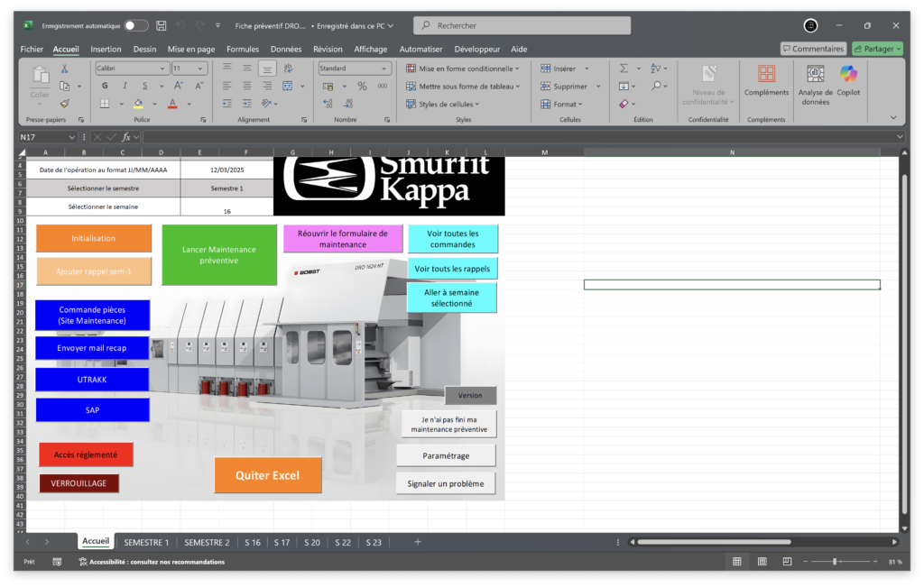Toggle italic formatting (I) button

click(123, 86)
